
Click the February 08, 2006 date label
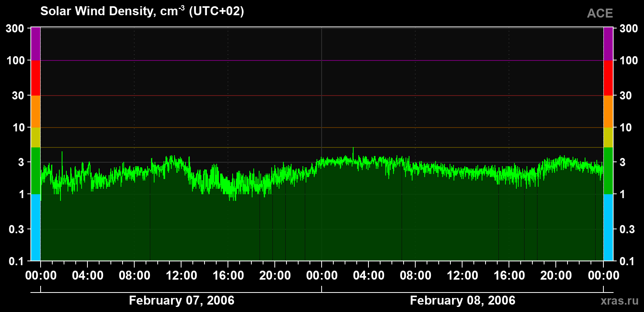(463, 300)
